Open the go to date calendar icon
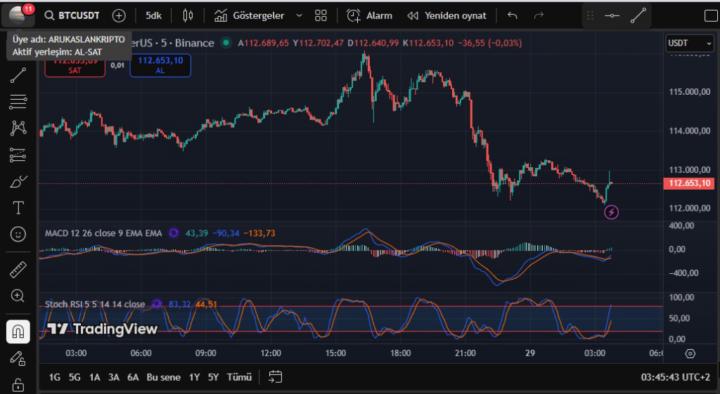Screen dimensions: 720x394 coord(275,377)
